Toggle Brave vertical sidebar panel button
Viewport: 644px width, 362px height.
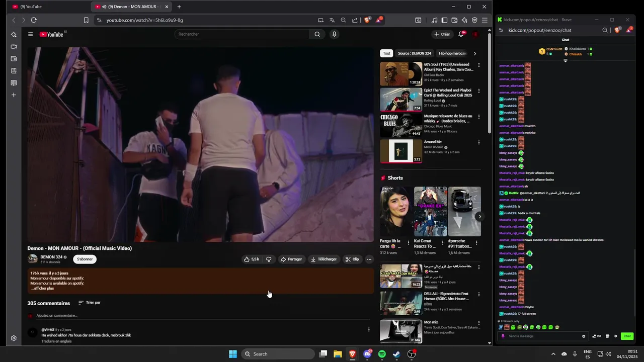click(444, 20)
